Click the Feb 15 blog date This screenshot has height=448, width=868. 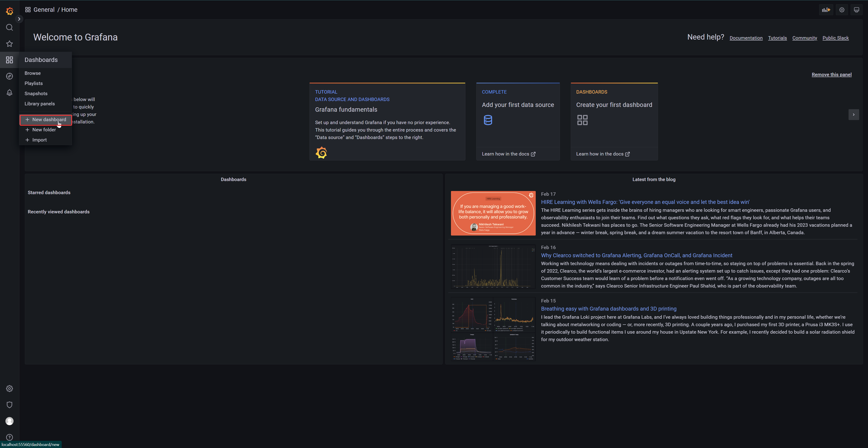point(548,300)
